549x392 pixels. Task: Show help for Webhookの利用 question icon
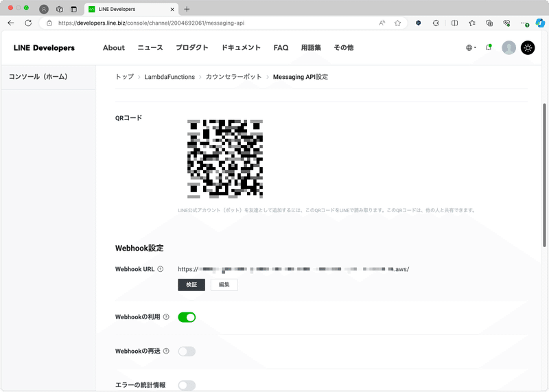(166, 317)
